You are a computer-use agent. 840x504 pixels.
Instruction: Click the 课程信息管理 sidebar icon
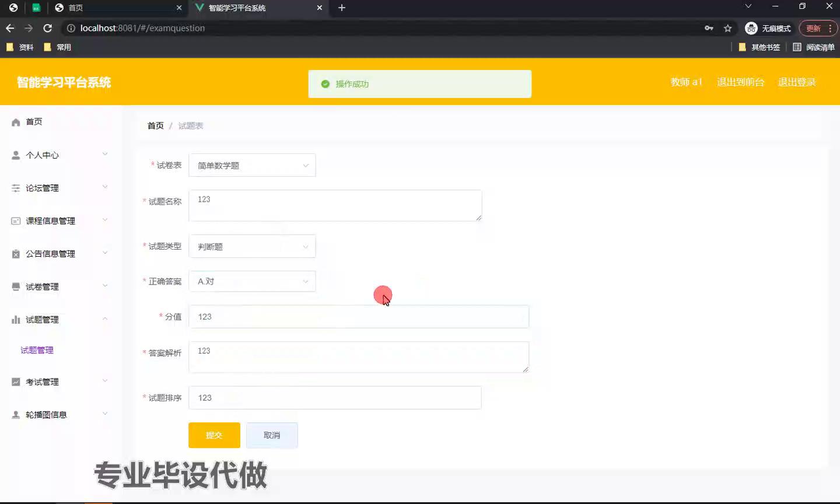[16, 221]
